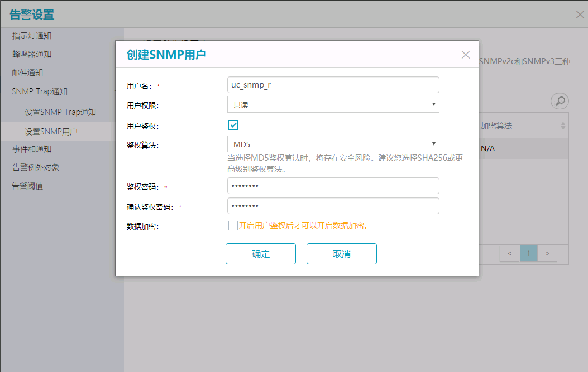
Task: Close the 创建SNMP用户 dialog
Action: click(x=466, y=55)
